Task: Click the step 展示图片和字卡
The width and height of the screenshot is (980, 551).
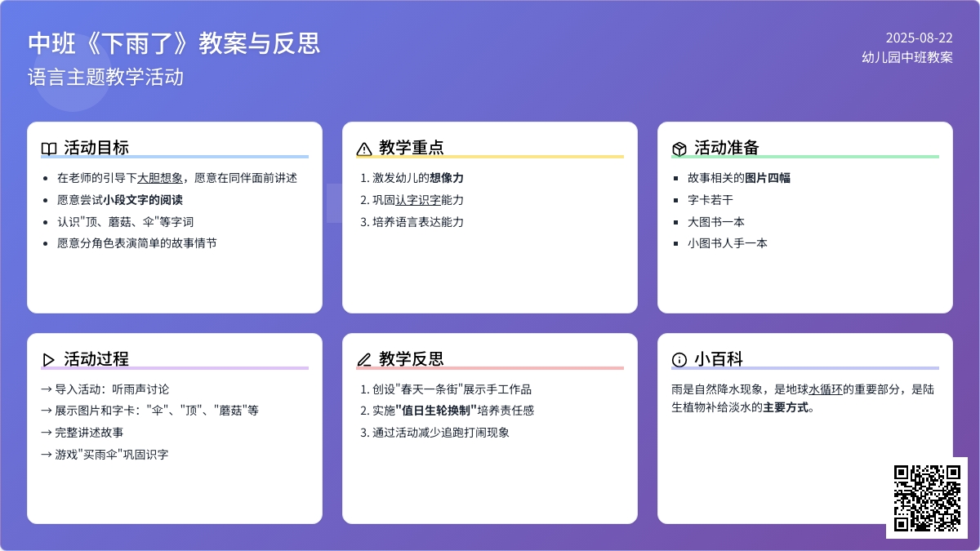Action: coord(149,411)
